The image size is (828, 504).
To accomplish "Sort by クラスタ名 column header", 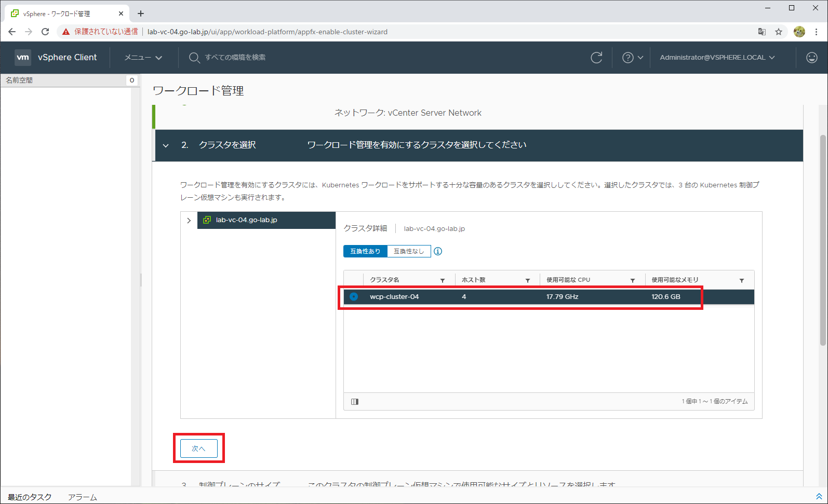I will pos(384,280).
